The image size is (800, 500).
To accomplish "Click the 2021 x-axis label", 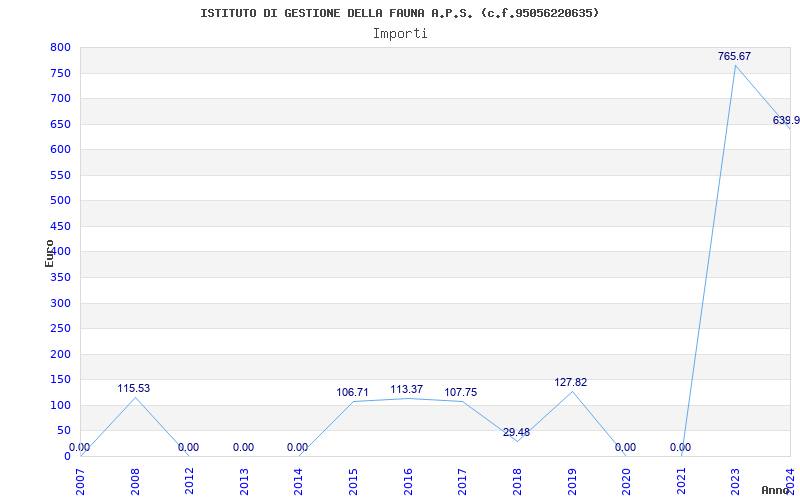I will pos(681,482).
